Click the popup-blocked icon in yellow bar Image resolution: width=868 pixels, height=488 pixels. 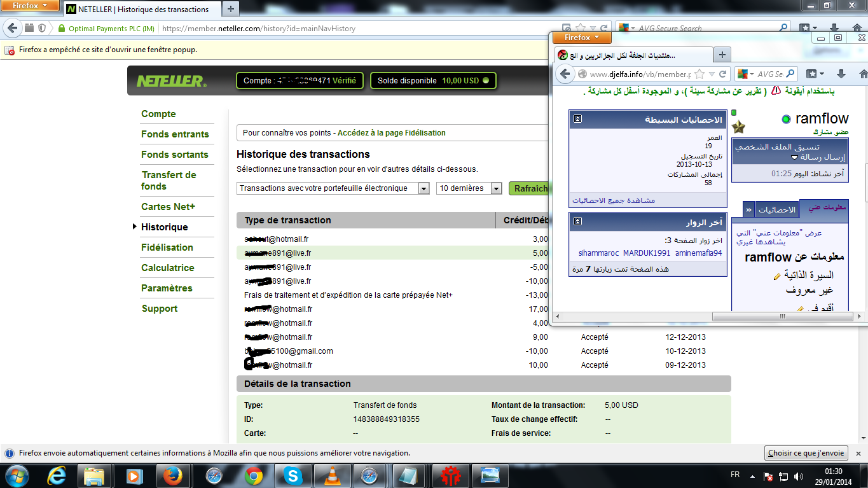(10, 50)
